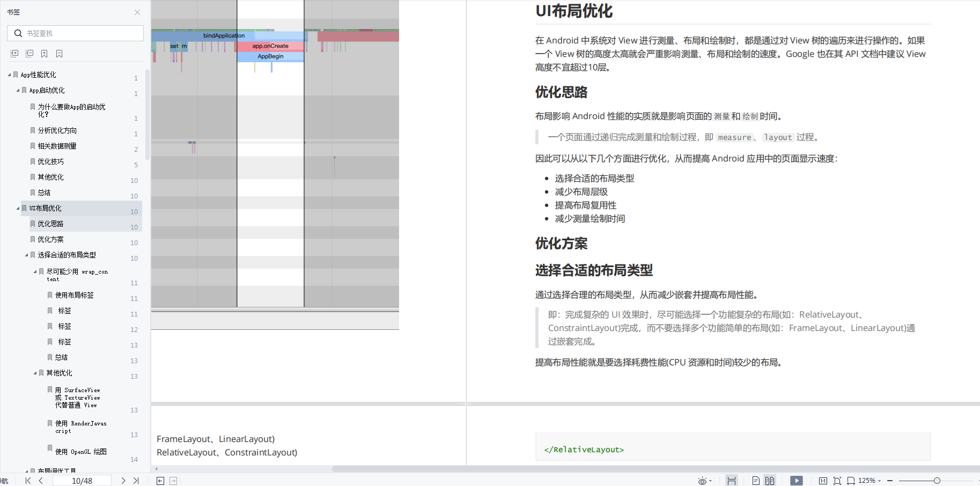Go forward to the next view
This screenshot has height=486, width=980.
click(173, 481)
